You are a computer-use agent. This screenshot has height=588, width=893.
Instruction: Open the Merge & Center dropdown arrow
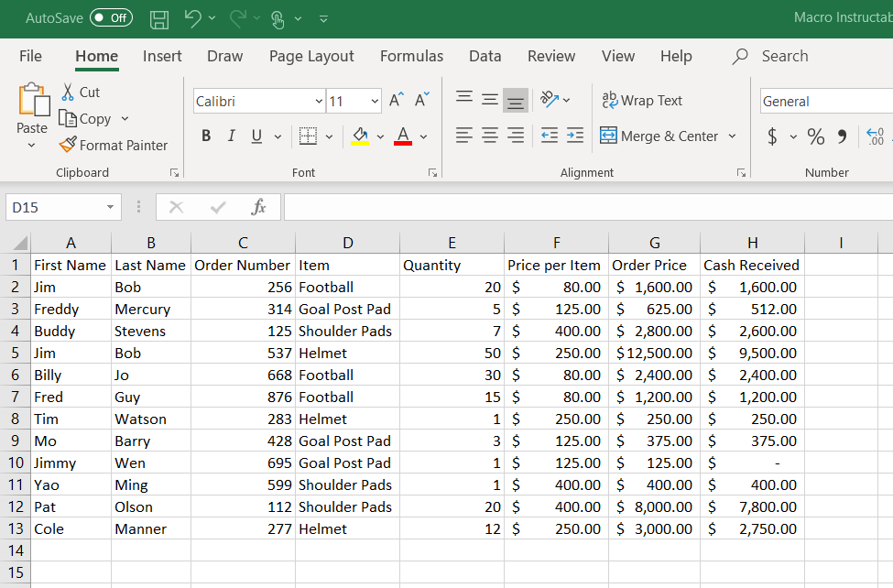point(731,136)
